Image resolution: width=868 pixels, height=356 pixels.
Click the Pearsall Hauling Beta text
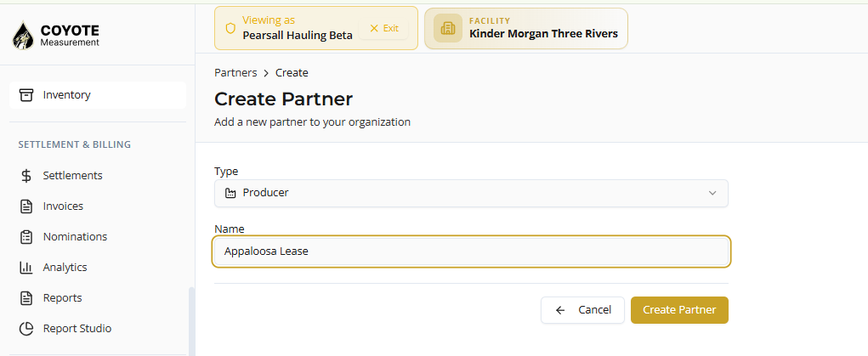298,36
